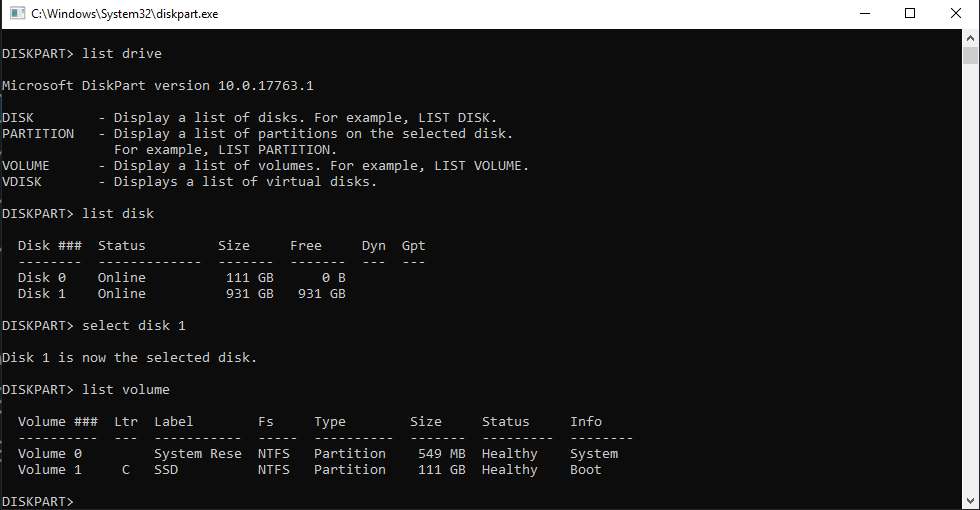The width and height of the screenshot is (980, 510).
Task: Close the diskpart window
Action: click(x=956, y=13)
